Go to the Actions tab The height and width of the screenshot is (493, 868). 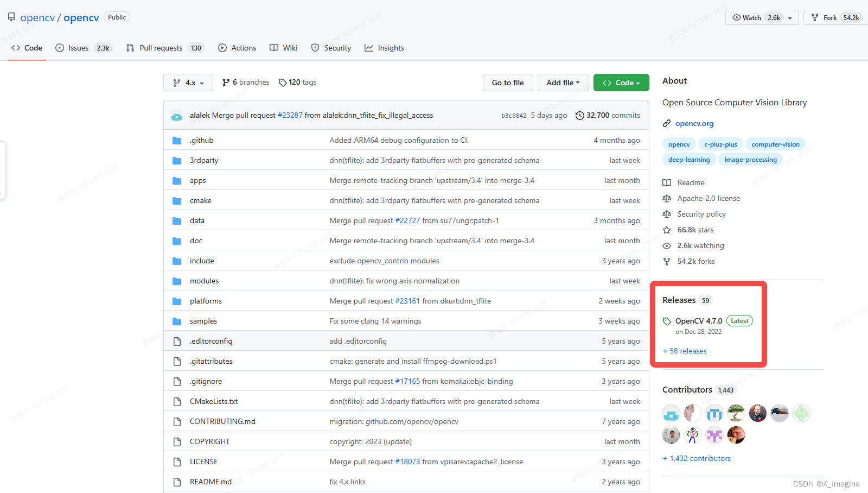coord(237,48)
